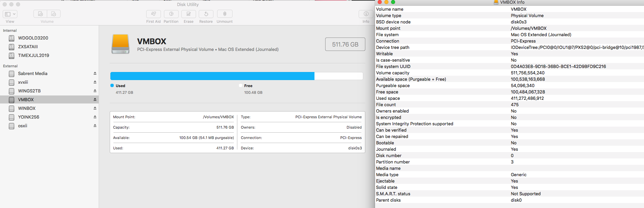Click the 511.76 GB capacity box
Viewport: 644px width, 208px height.
coord(345,44)
